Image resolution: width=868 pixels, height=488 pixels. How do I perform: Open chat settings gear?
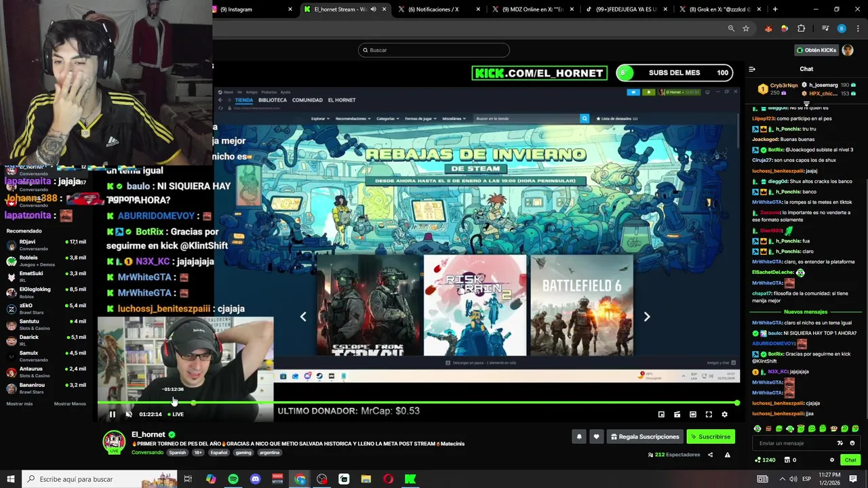[x=832, y=460]
